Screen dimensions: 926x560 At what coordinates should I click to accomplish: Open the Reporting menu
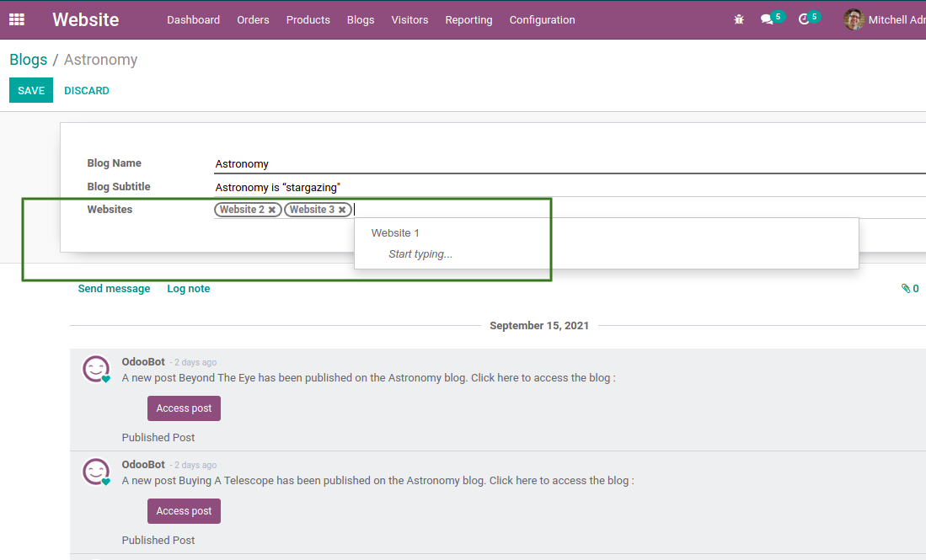pos(468,19)
